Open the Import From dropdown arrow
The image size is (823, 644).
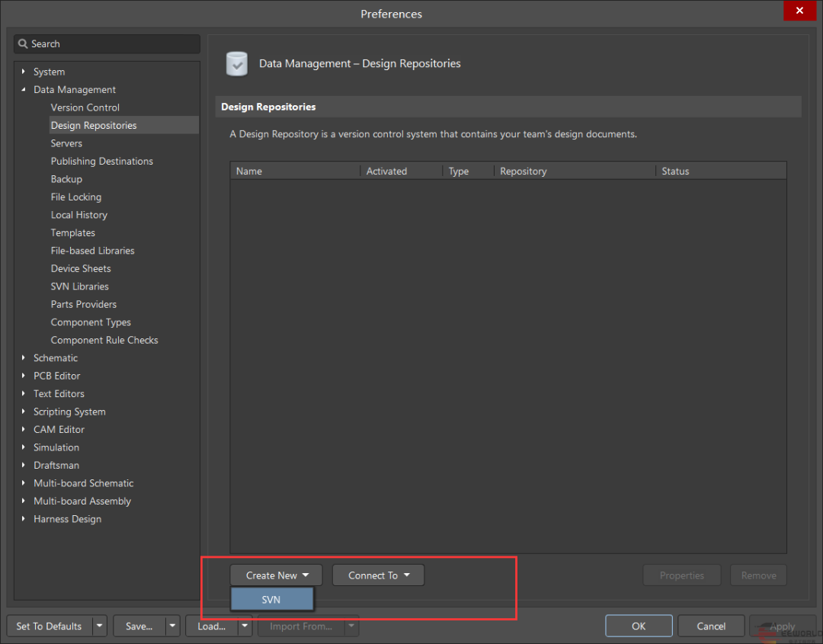[x=351, y=626]
